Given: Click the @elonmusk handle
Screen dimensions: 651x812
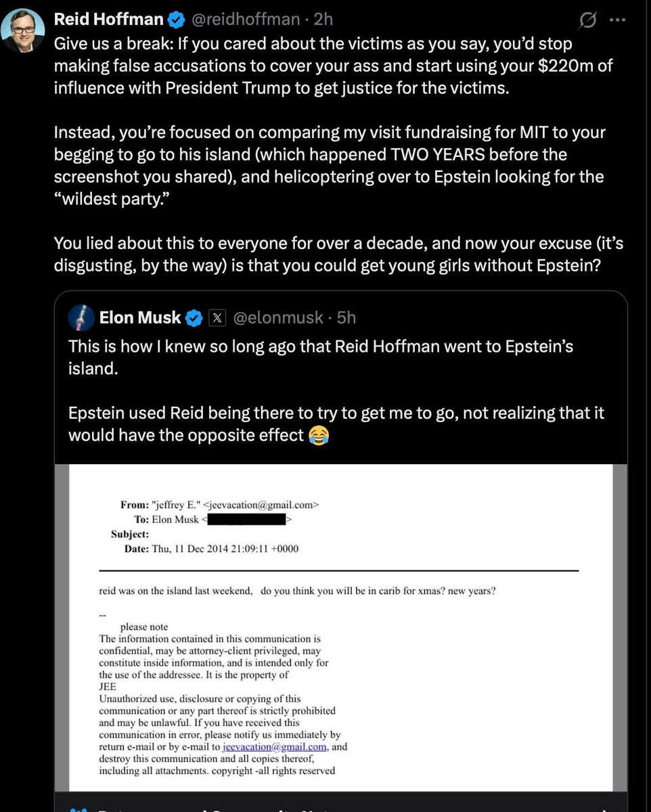Looking at the screenshot, I should pos(278,317).
